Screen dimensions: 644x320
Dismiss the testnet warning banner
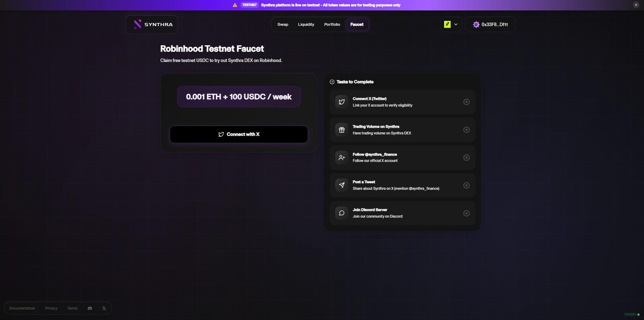click(636, 5)
